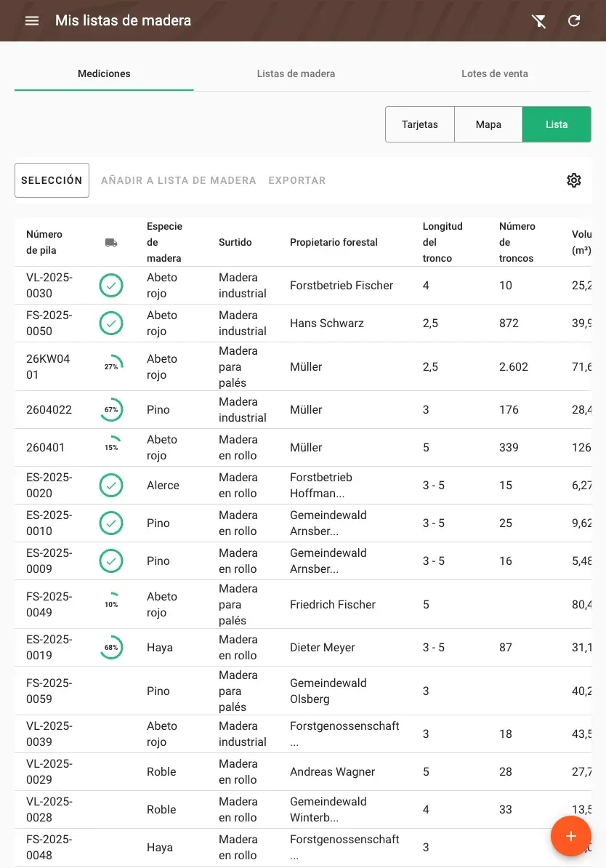Open row VL-2025-0039

coord(303,734)
